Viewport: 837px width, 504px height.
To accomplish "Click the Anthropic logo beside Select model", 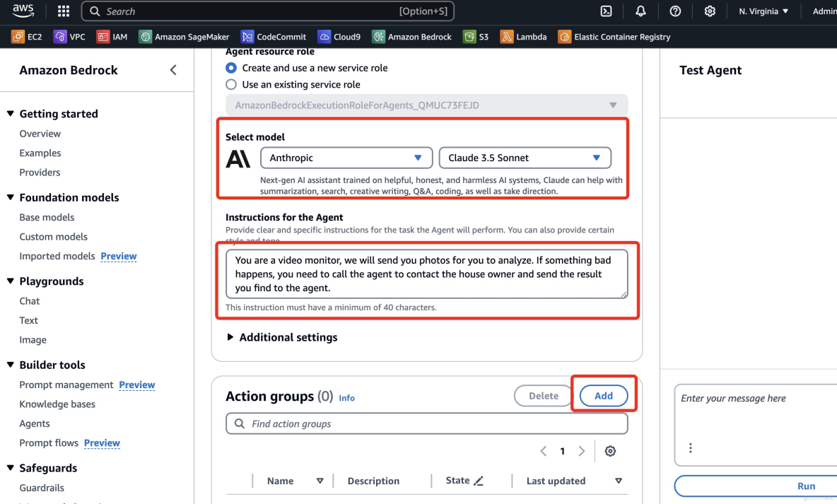I will 238,158.
